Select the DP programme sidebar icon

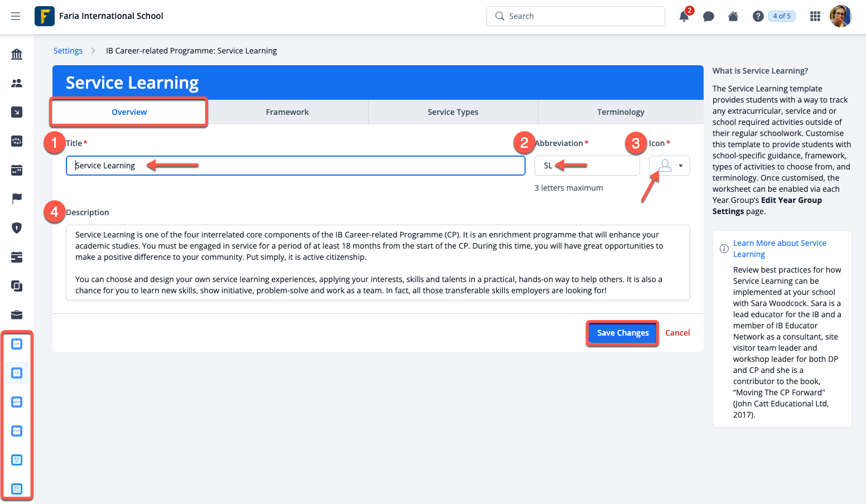click(x=17, y=344)
